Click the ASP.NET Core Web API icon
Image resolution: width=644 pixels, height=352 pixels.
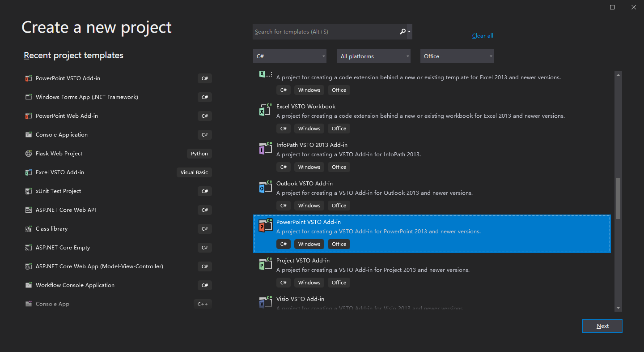(x=29, y=210)
